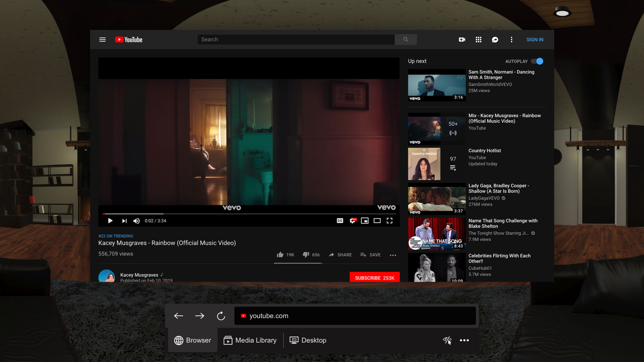
Task: Like the video with thumbs up icon
Action: coord(280,255)
